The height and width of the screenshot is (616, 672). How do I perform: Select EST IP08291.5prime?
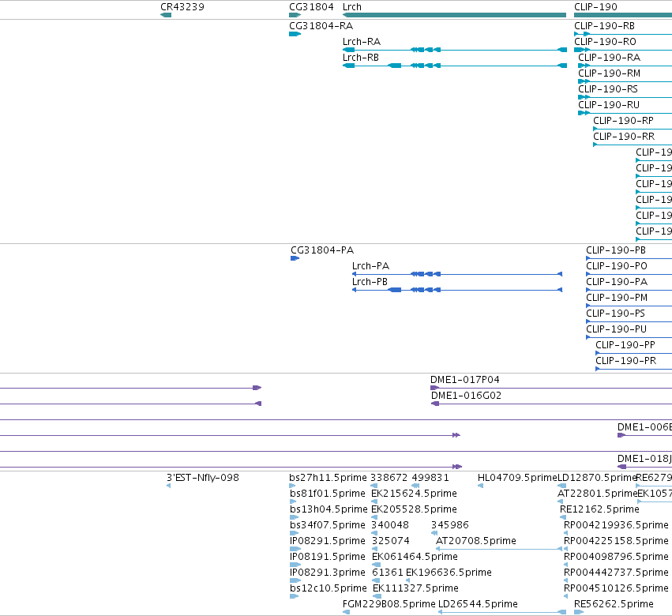[x=328, y=542]
